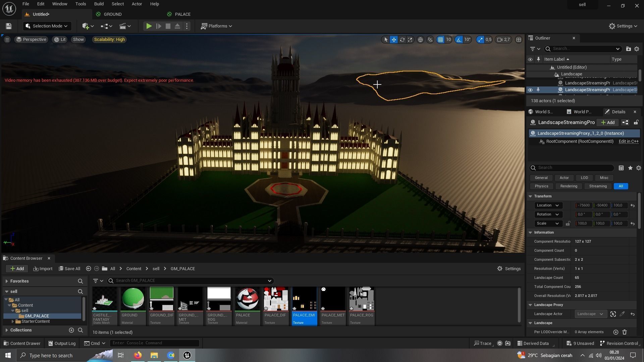Click the Outliner add-folder icon
Screen dimensions: 644x362
point(628,49)
